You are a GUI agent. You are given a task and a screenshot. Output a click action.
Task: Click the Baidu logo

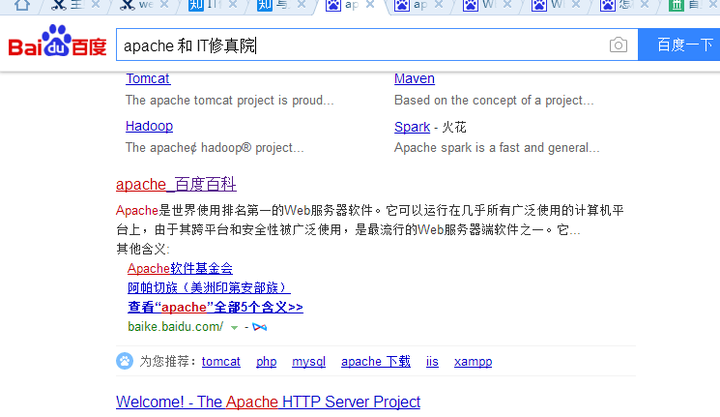click(57, 41)
